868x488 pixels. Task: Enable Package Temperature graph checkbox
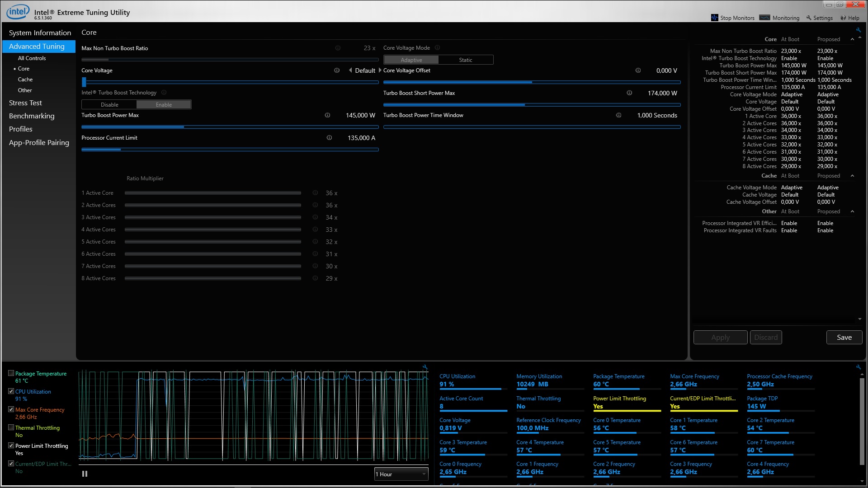coord(11,373)
